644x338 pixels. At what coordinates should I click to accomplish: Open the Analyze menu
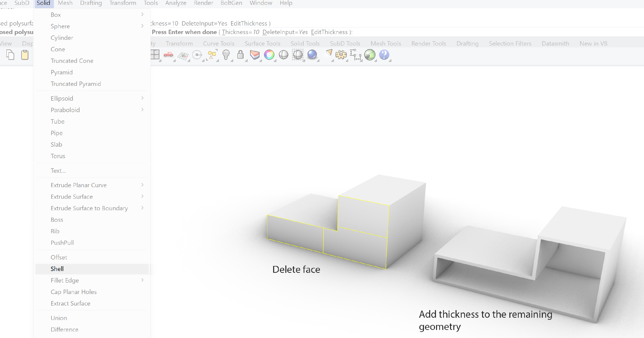[176, 3]
